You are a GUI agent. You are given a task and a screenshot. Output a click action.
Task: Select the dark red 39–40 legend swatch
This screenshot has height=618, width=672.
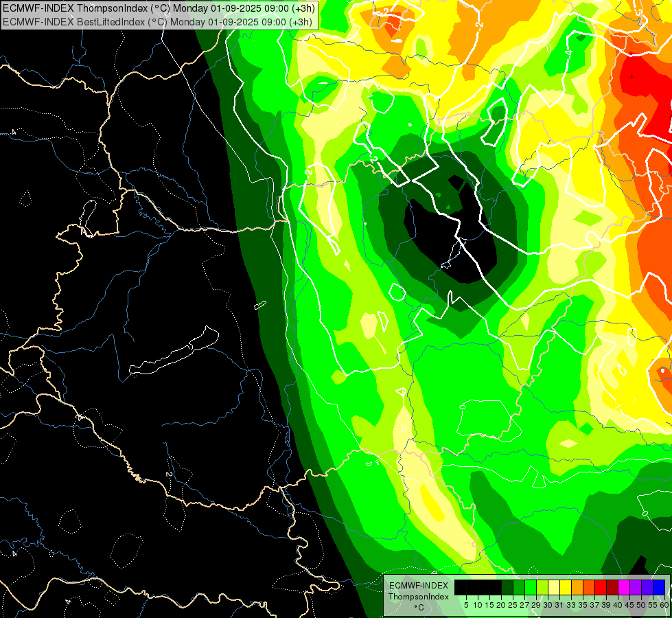click(x=612, y=587)
